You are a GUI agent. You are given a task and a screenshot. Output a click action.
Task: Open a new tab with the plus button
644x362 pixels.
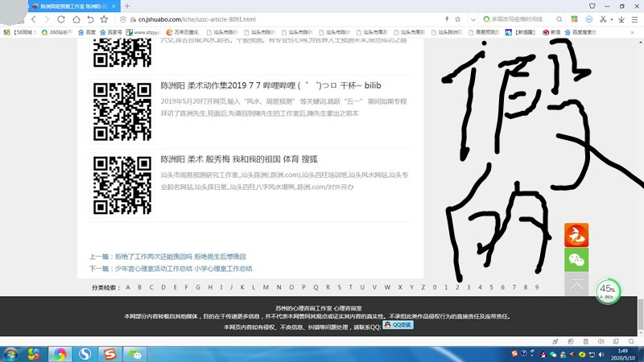(127, 6)
